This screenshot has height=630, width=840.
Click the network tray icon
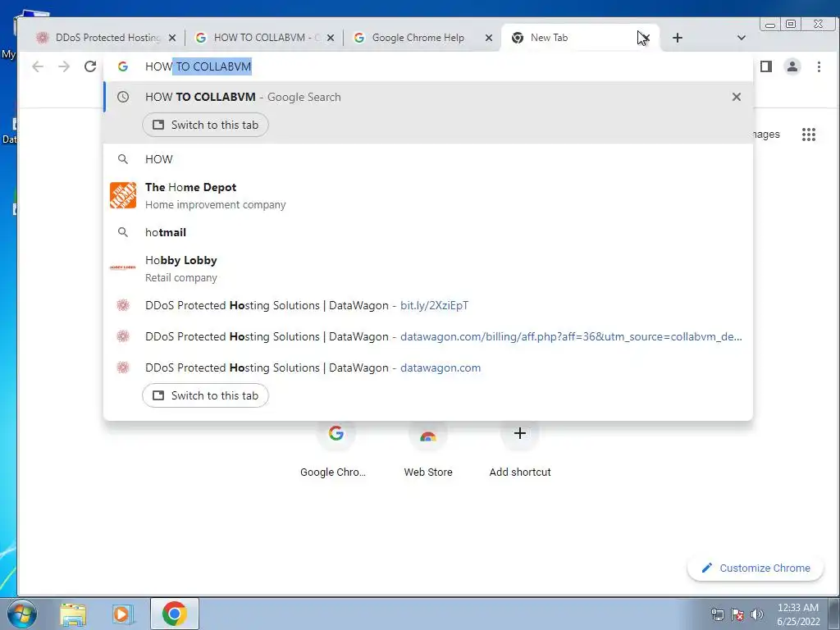tap(717, 614)
